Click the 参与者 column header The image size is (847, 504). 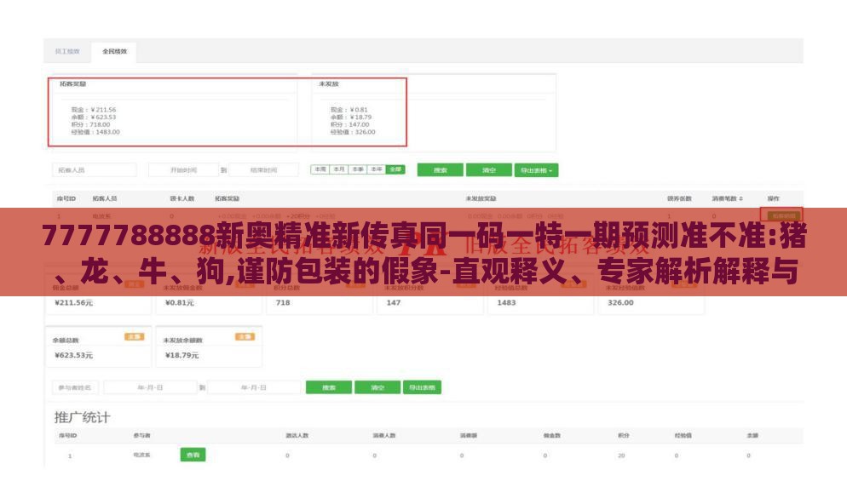click(141, 436)
